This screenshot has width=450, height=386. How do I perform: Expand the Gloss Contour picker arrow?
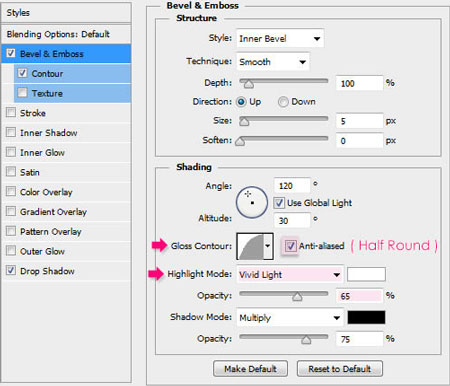[x=268, y=246]
